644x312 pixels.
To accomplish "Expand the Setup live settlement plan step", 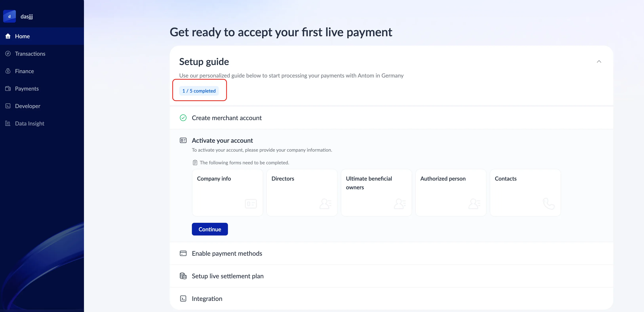I will pyautogui.click(x=228, y=276).
